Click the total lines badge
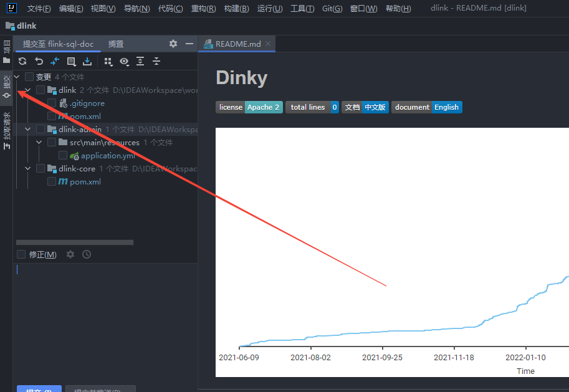 tap(312, 107)
